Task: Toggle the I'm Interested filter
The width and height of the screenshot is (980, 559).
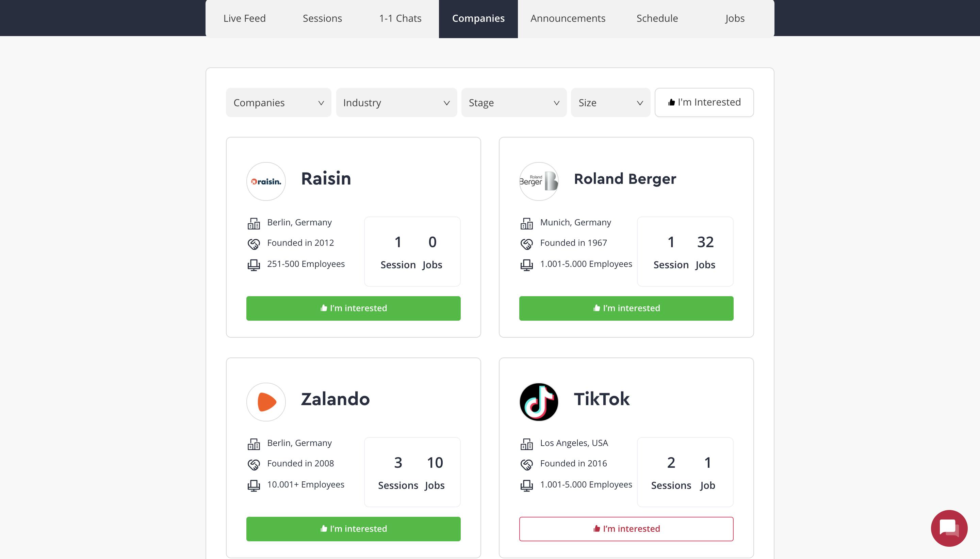Action: pyautogui.click(x=704, y=102)
